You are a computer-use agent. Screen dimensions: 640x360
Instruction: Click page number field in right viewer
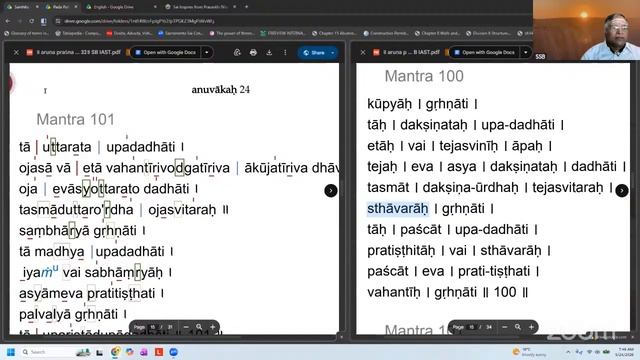pyautogui.click(x=472, y=327)
